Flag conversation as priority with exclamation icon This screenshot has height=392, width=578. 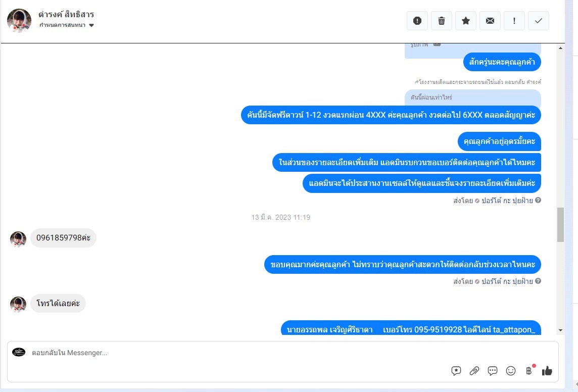tap(514, 21)
